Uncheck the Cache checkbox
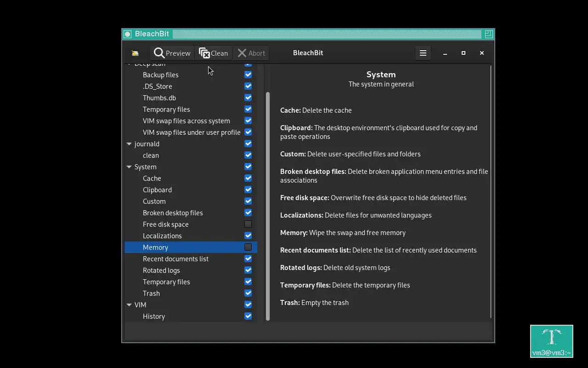 248,178
